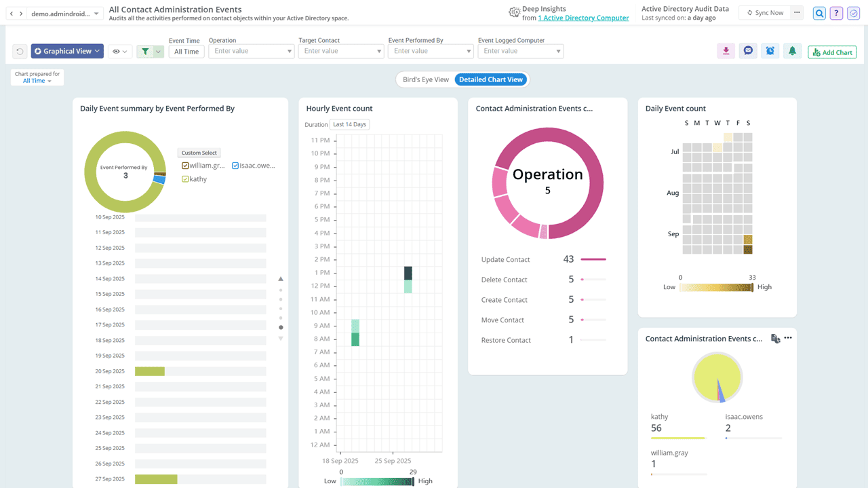This screenshot has width=868, height=488.
Task: Click the 27 Sep 2025 green bar
Action: tap(156, 479)
